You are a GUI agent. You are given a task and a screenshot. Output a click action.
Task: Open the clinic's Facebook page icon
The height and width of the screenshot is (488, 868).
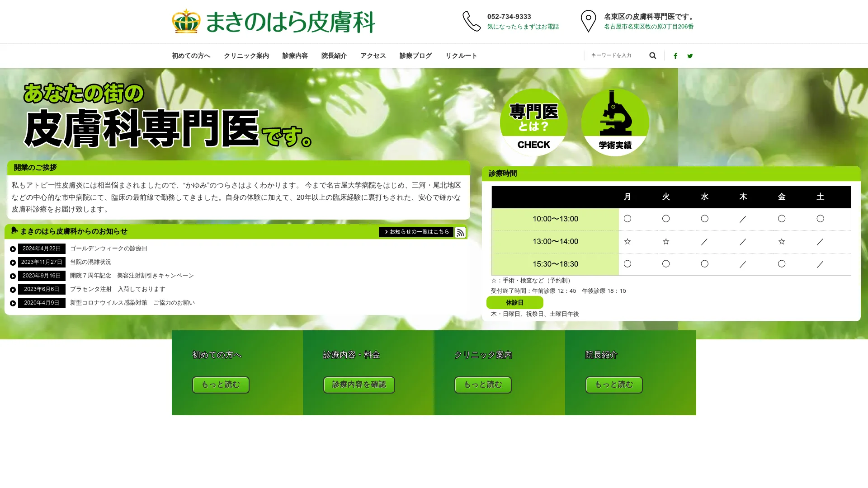tap(675, 56)
